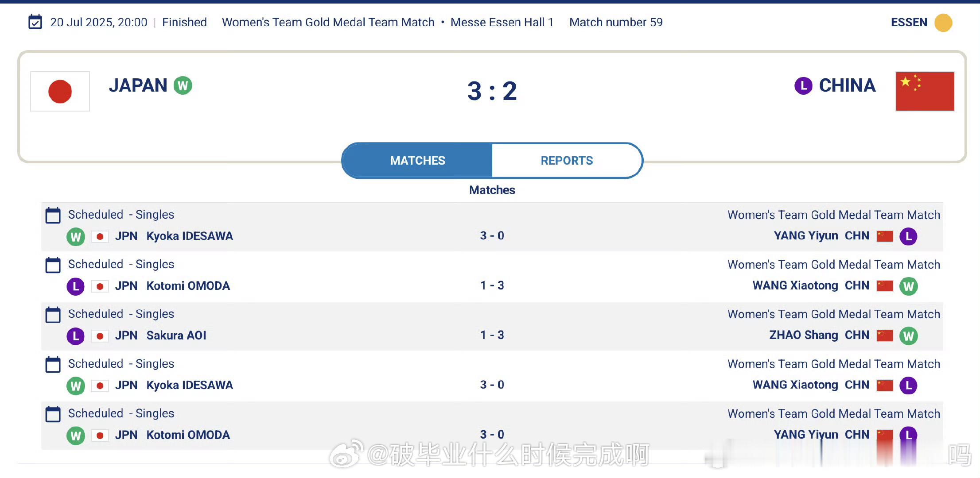Open player name YANG Yiyun in first match
Screen dimensions: 980x478
pos(806,236)
